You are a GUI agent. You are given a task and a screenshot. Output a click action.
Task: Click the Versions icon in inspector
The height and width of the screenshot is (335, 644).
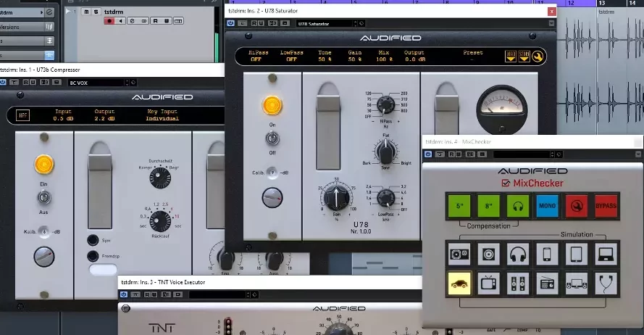click(49, 27)
